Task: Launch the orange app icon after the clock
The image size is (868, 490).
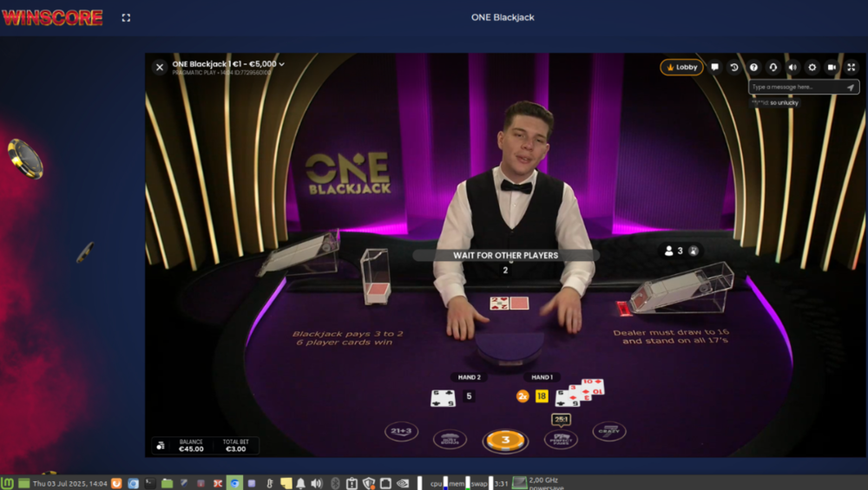Action: point(116,483)
